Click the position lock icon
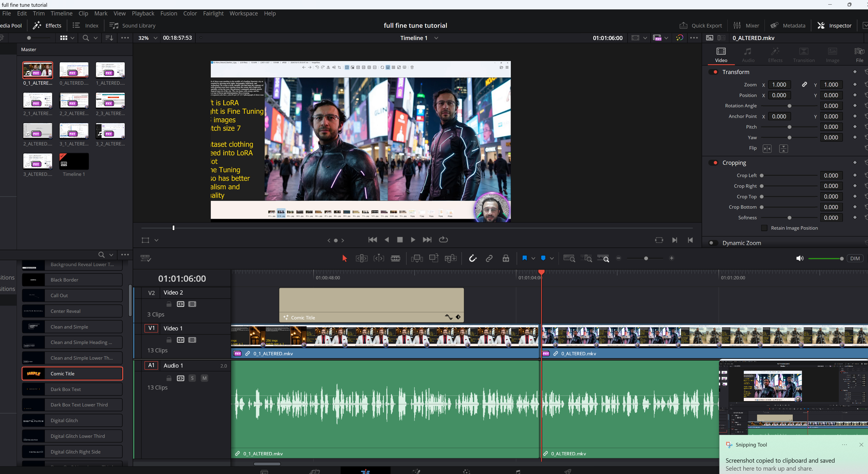The image size is (868, 474). (506, 259)
